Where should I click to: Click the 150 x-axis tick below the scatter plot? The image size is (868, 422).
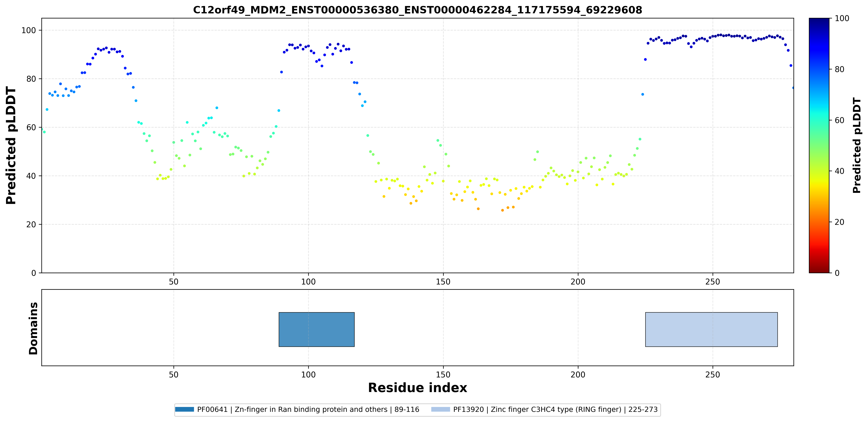pyautogui.click(x=443, y=282)
